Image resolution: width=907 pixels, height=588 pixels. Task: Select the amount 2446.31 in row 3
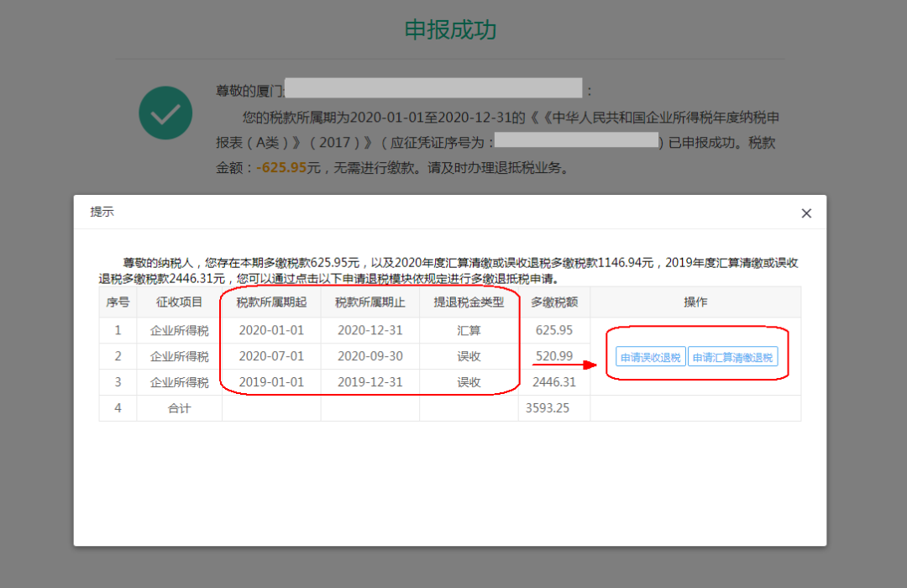(x=554, y=381)
